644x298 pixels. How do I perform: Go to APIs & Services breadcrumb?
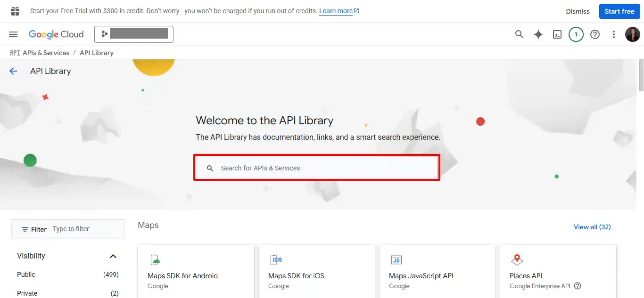point(46,53)
